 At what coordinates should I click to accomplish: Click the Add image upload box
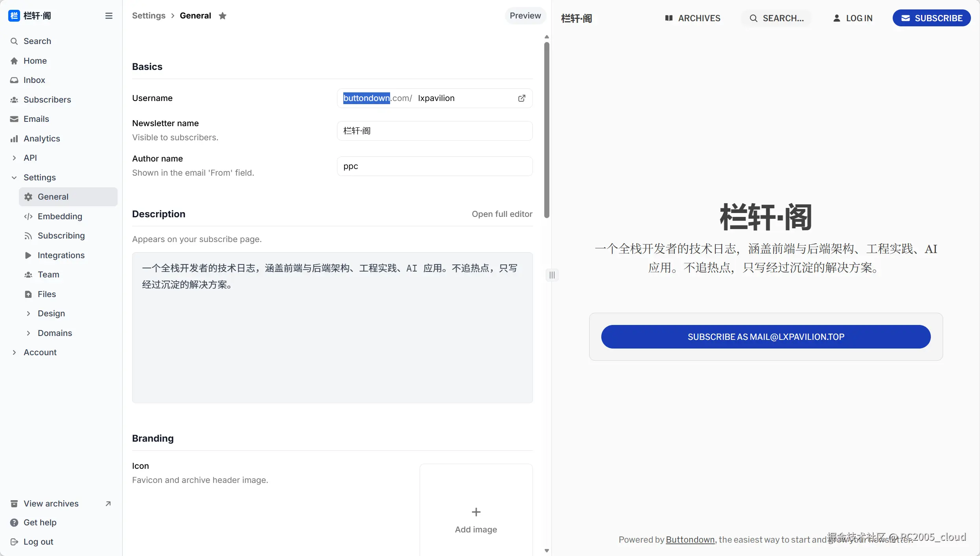(x=476, y=510)
